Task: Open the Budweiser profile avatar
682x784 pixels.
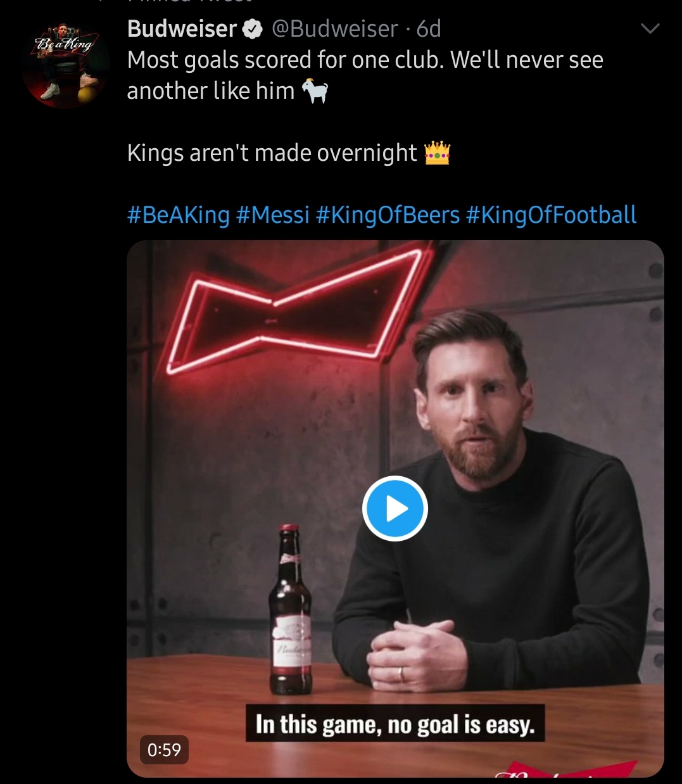Action: (x=65, y=63)
